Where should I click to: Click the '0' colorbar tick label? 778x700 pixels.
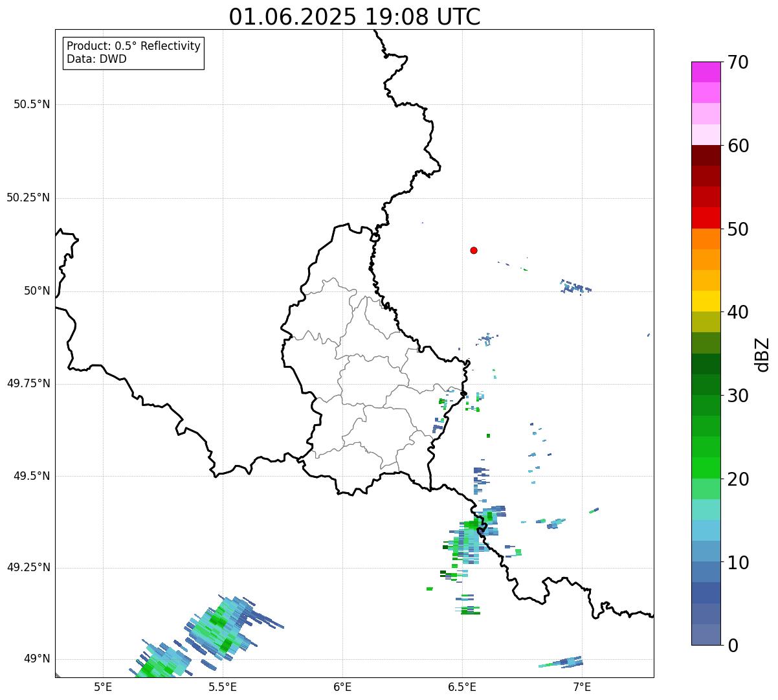pyautogui.click(x=733, y=646)
